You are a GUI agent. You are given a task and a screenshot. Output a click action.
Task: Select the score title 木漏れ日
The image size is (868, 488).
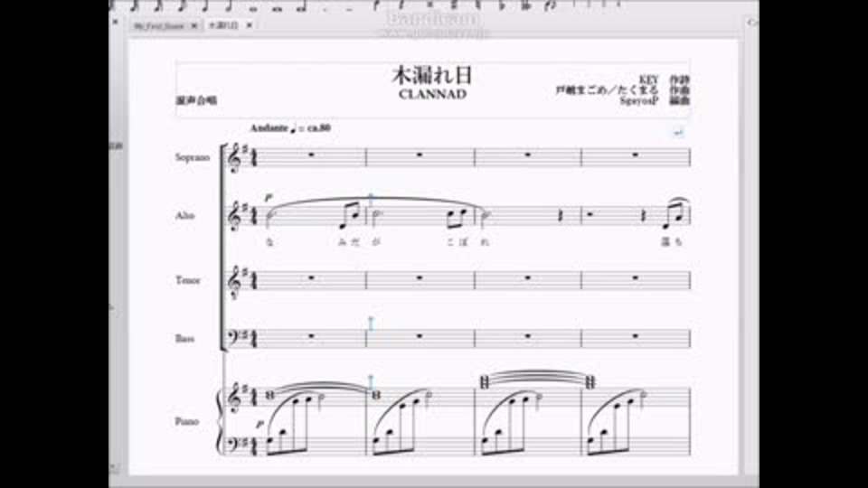click(432, 76)
